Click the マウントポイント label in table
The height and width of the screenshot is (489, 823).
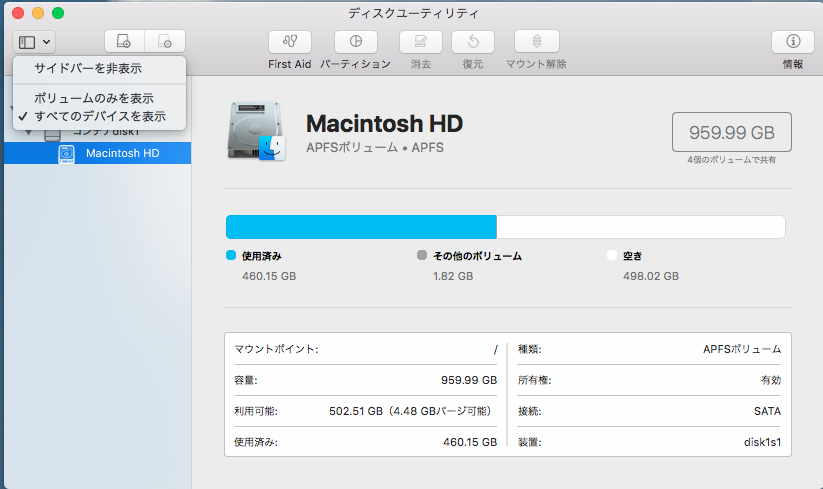pyautogui.click(x=276, y=349)
